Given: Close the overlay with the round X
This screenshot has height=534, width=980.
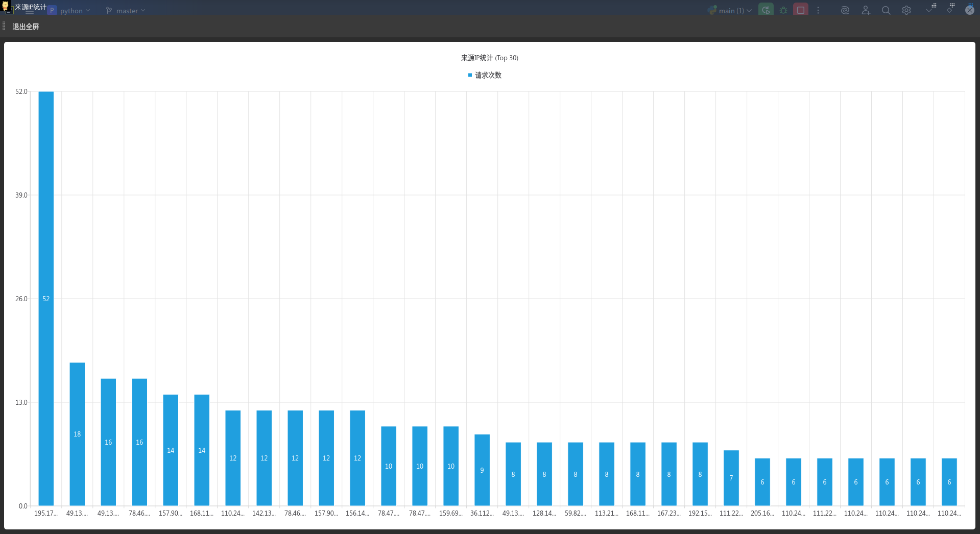Looking at the screenshot, I should 969,10.
